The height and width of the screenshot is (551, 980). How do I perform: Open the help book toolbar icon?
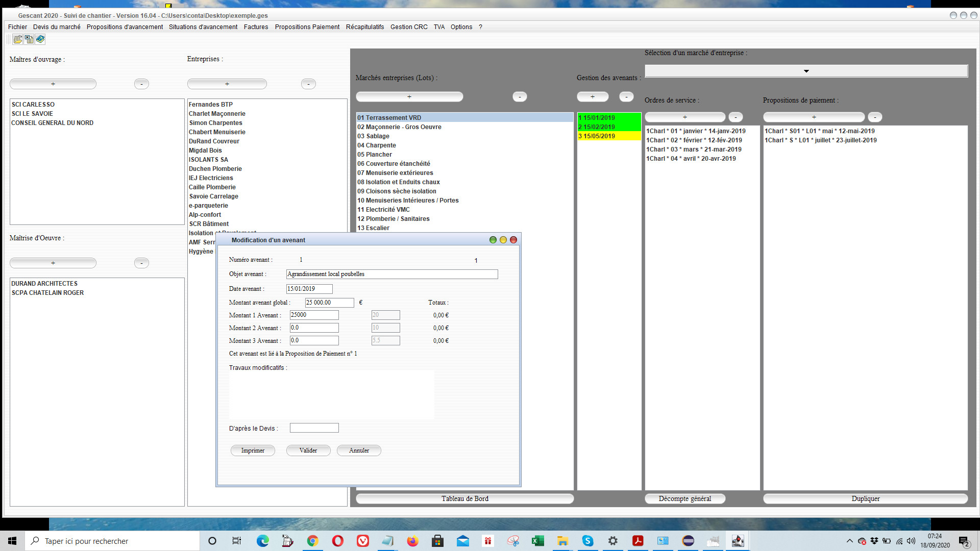[x=40, y=39]
